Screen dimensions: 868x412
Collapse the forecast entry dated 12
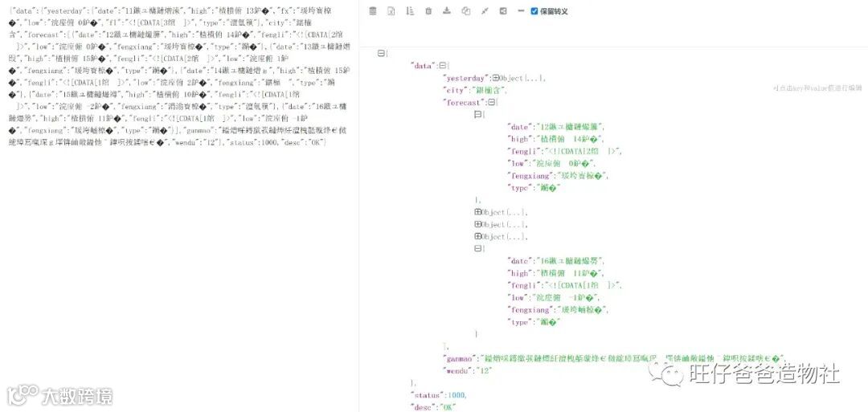click(477, 115)
